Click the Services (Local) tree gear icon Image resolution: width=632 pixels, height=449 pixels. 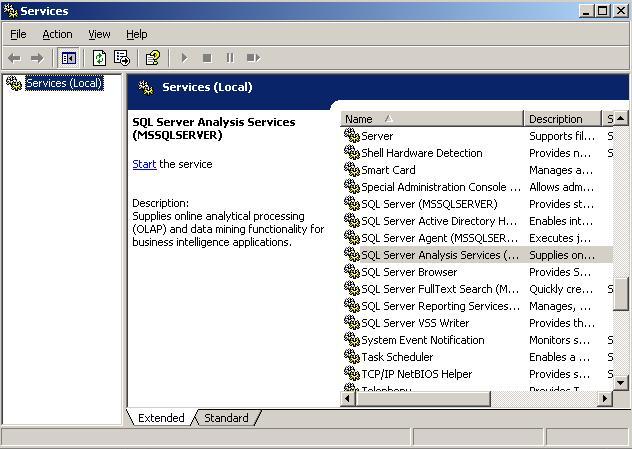[x=14, y=83]
